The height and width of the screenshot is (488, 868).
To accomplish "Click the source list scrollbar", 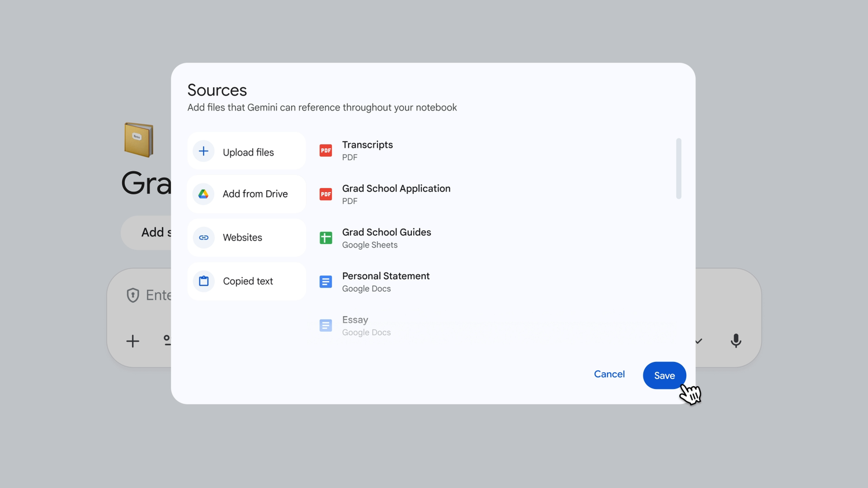I will [679, 168].
